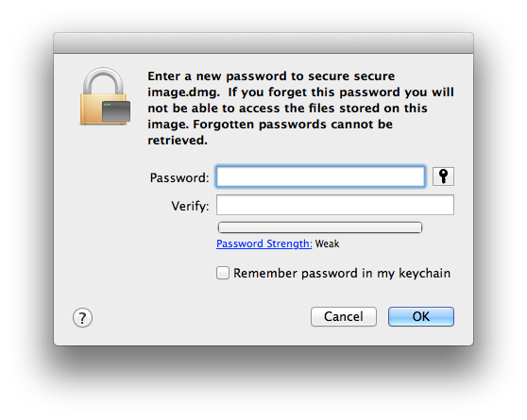Click the password strength meter bar
The height and width of the screenshot is (420, 527).
320,227
